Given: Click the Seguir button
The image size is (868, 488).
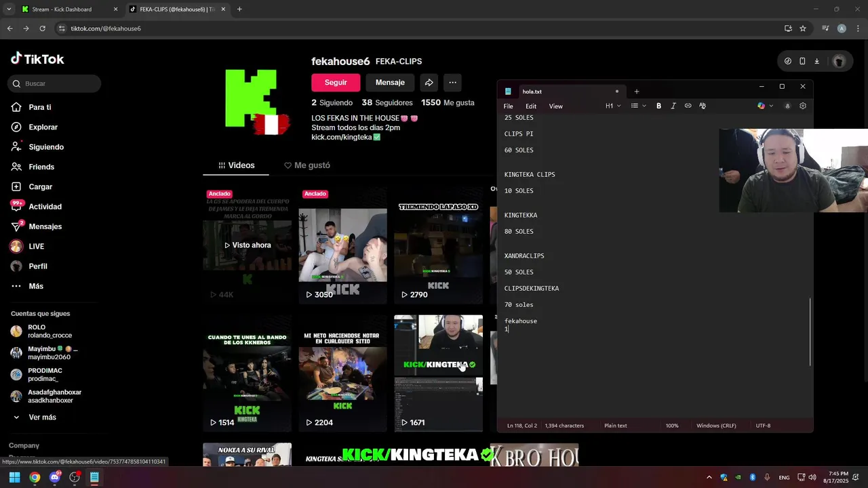Looking at the screenshot, I should [336, 83].
